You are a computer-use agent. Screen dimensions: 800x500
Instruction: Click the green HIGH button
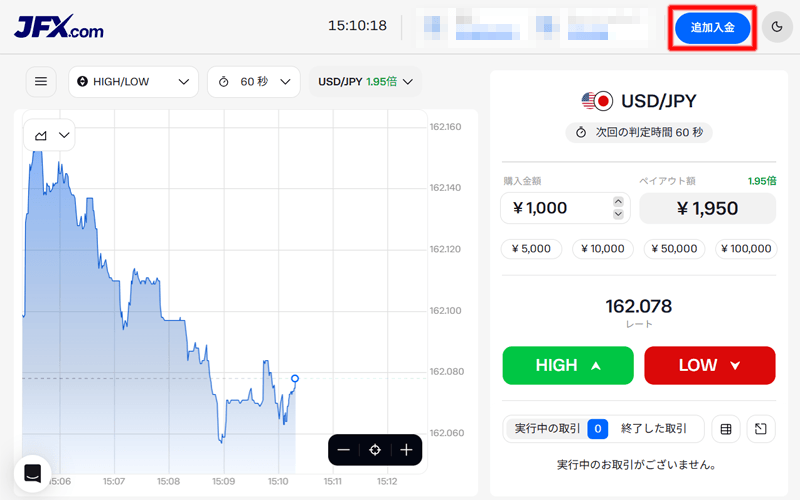pyautogui.click(x=568, y=365)
